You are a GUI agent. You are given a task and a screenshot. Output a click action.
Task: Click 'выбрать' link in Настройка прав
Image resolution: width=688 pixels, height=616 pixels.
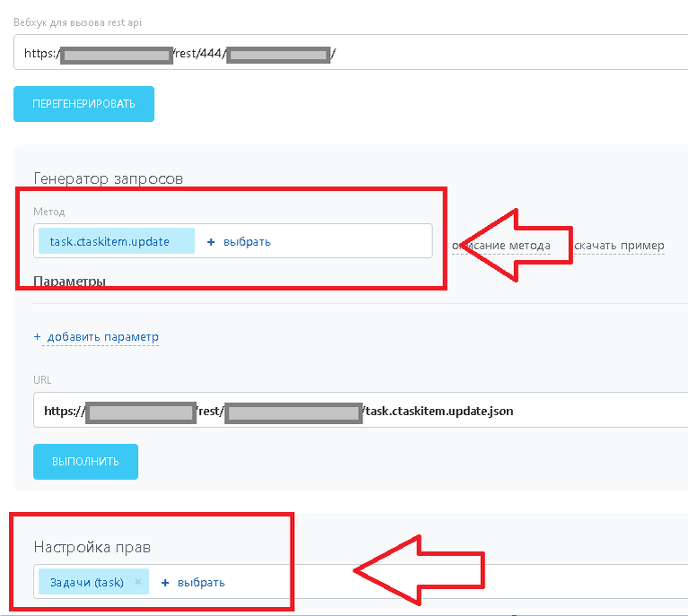coord(201,583)
